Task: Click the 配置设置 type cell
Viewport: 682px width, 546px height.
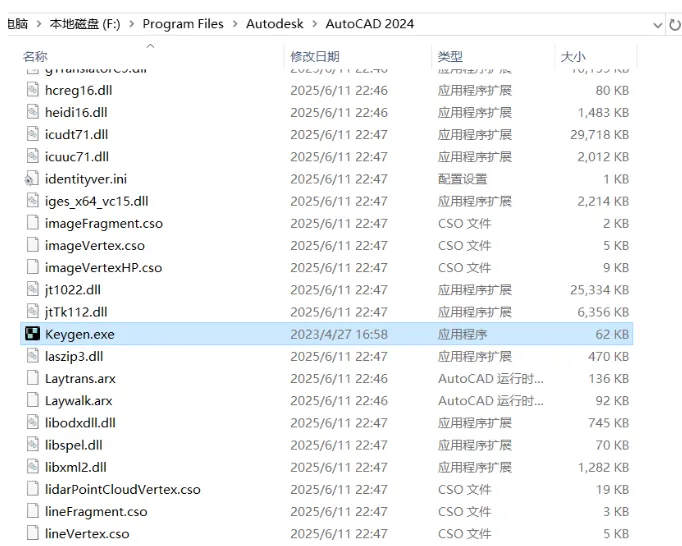Action: click(x=463, y=179)
